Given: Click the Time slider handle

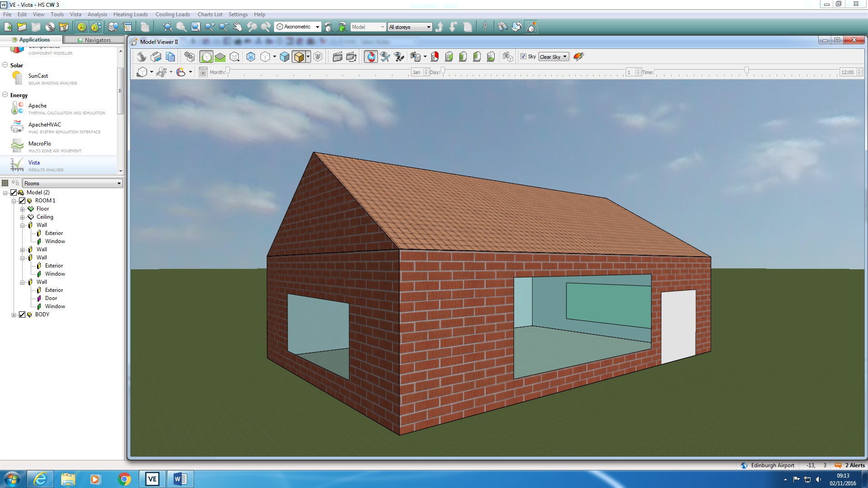Looking at the screenshot, I should pos(746,70).
